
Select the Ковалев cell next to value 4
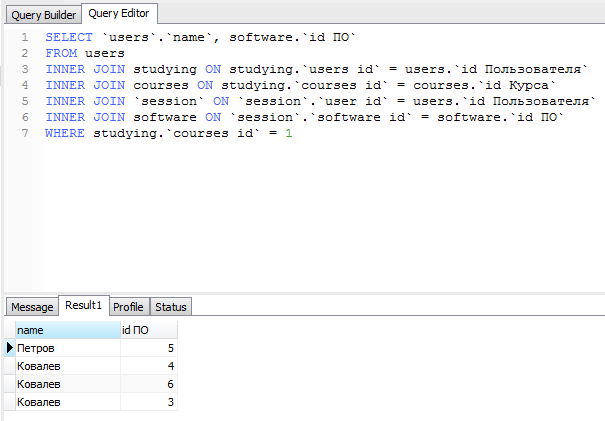(68, 366)
